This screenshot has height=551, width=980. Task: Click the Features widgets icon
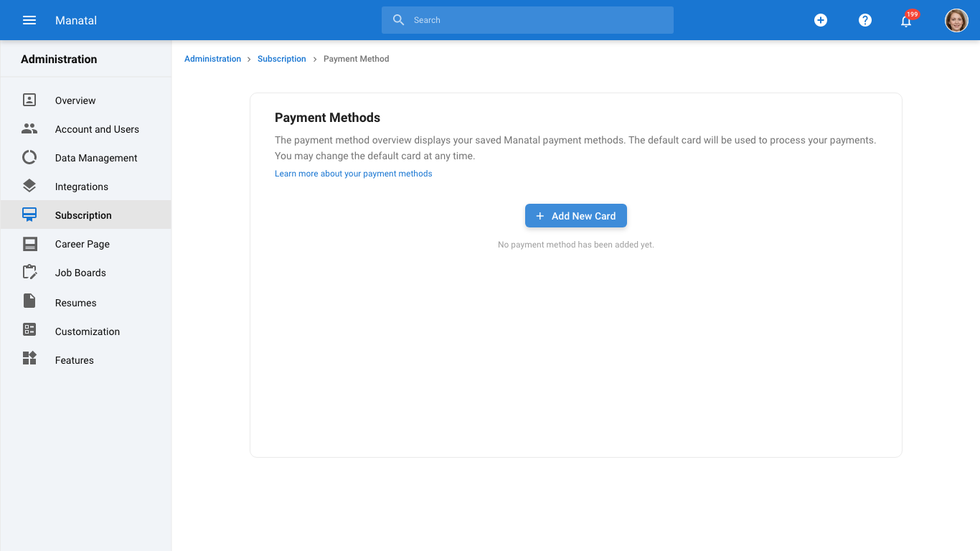(x=29, y=358)
